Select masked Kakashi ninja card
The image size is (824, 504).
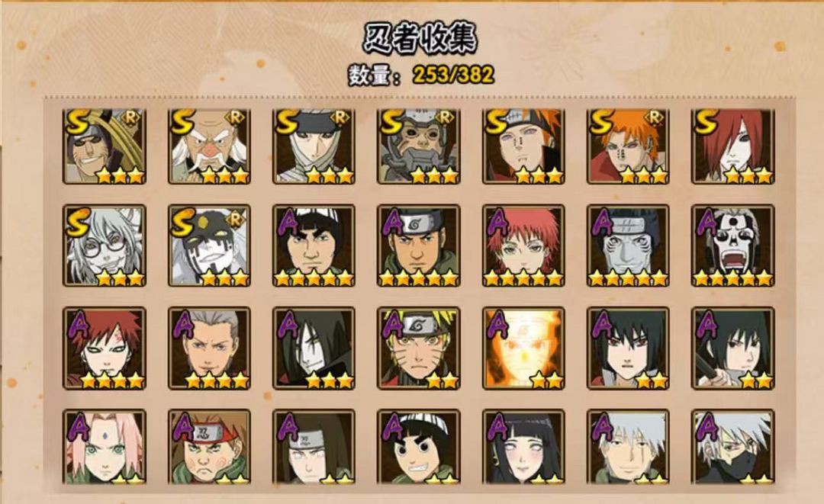point(732,447)
